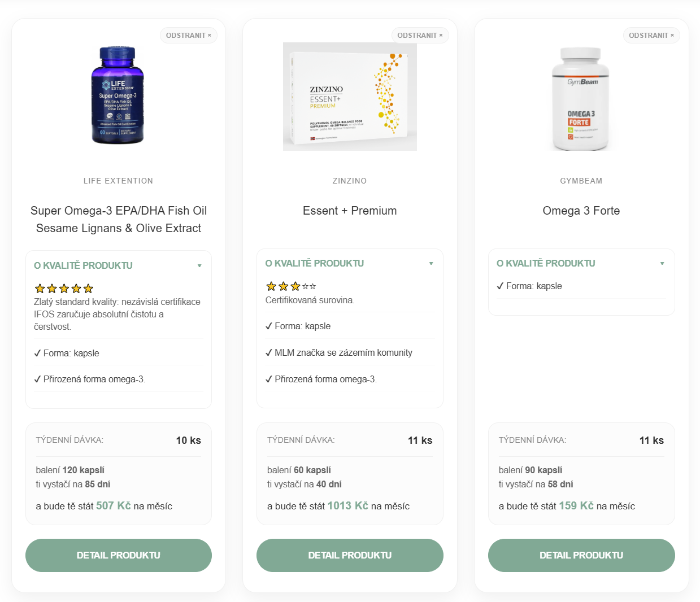The image size is (700, 602).
Task: Open the Omega 3 Forte product detail
Action: [581, 555]
